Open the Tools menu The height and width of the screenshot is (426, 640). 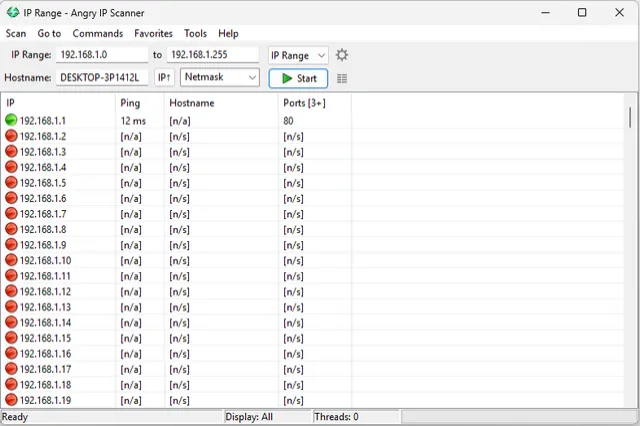click(195, 33)
